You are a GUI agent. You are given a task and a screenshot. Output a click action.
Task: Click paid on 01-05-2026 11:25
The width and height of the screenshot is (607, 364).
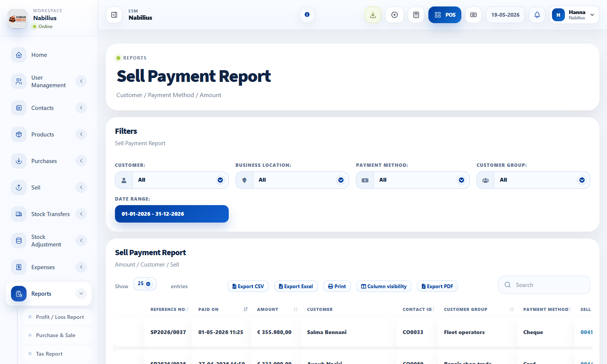click(221, 332)
